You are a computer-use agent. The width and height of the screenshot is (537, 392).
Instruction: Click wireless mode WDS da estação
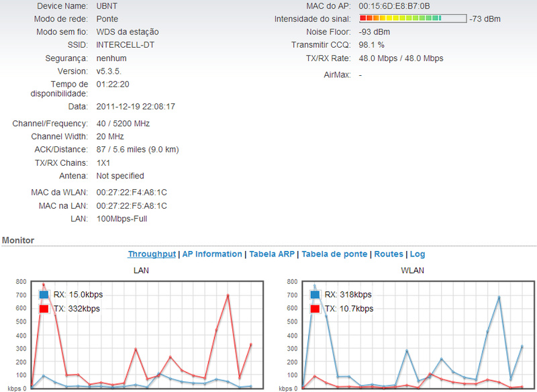[128, 32]
